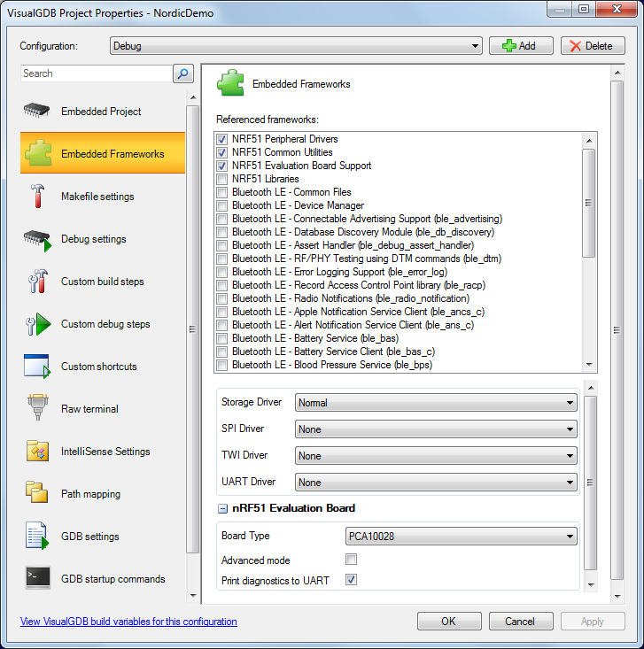Click the large puzzle icon in page header
Viewport: 644px width, 649px height.
click(230, 82)
